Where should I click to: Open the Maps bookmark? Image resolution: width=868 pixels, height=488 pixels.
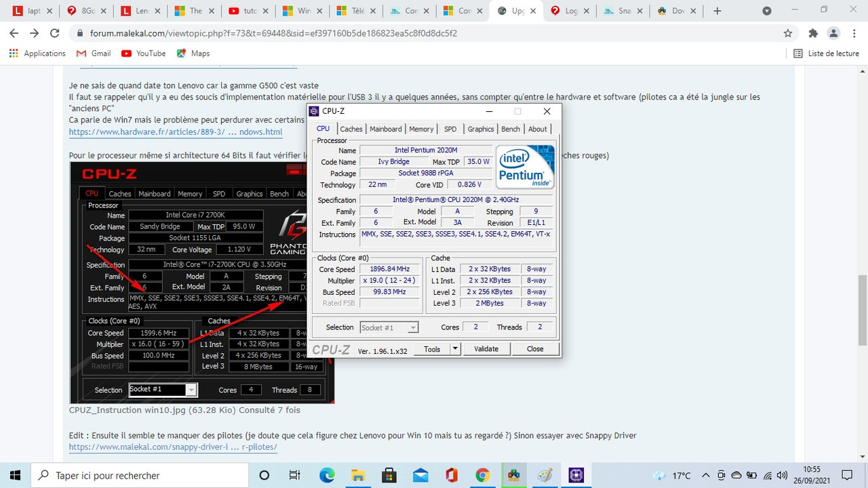tap(193, 54)
